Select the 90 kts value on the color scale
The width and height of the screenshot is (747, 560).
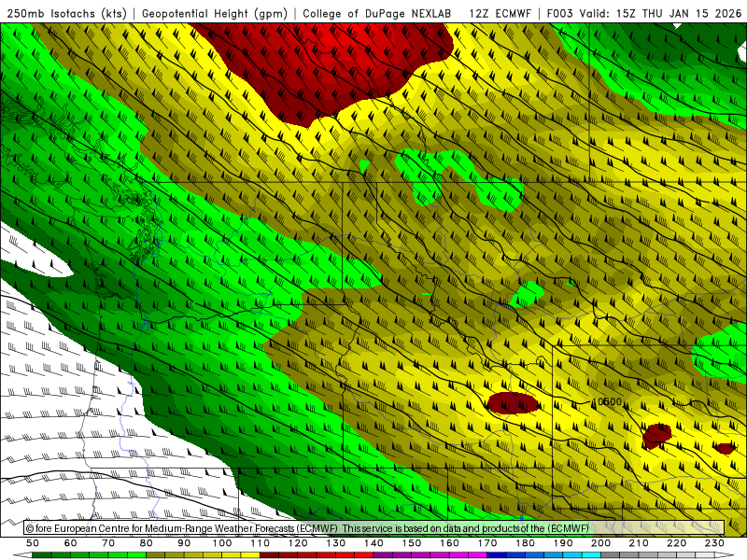pos(184,543)
